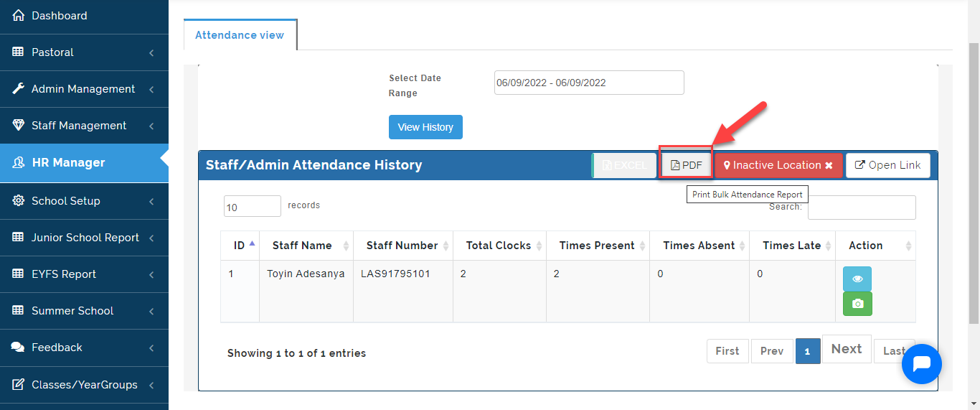This screenshot has width=980, height=410.
Task: Click the table Search input box
Action: pyautogui.click(x=862, y=208)
